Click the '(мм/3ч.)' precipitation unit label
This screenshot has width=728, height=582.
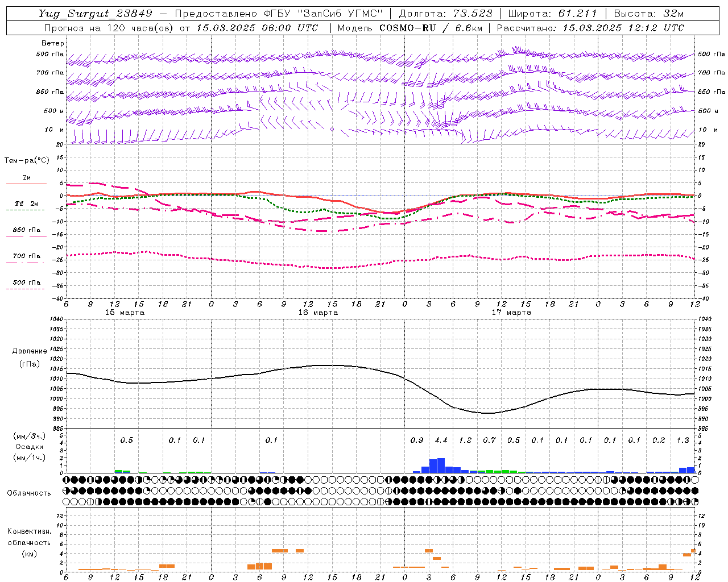(30, 436)
